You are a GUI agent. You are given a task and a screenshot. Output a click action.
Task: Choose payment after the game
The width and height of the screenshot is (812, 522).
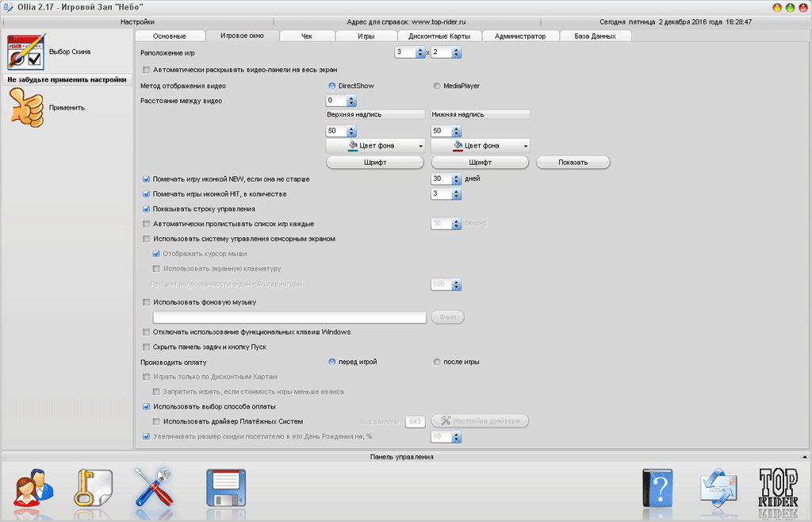pos(437,362)
